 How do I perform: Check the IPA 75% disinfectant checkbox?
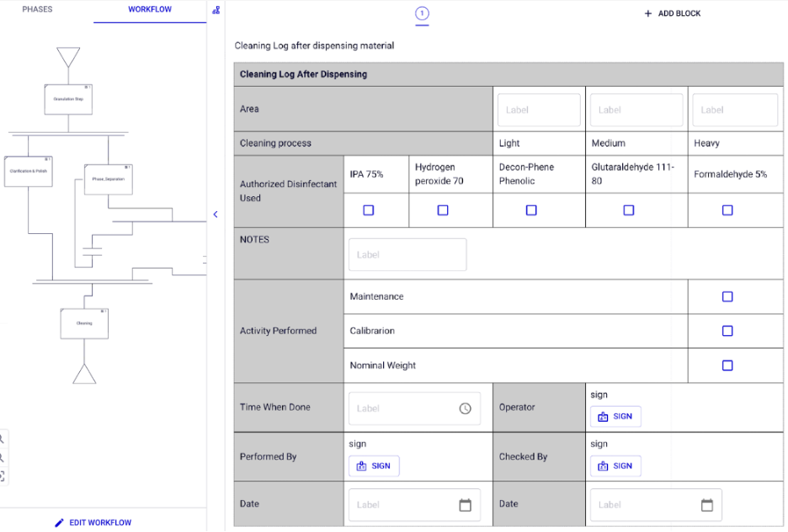(369, 210)
